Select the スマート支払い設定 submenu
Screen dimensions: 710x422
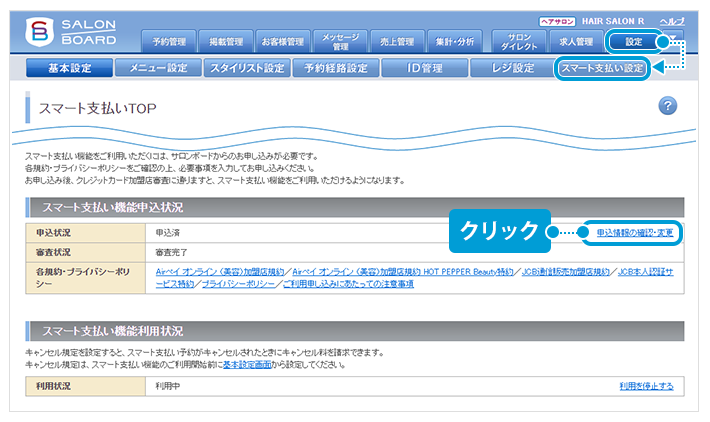tap(602, 69)
